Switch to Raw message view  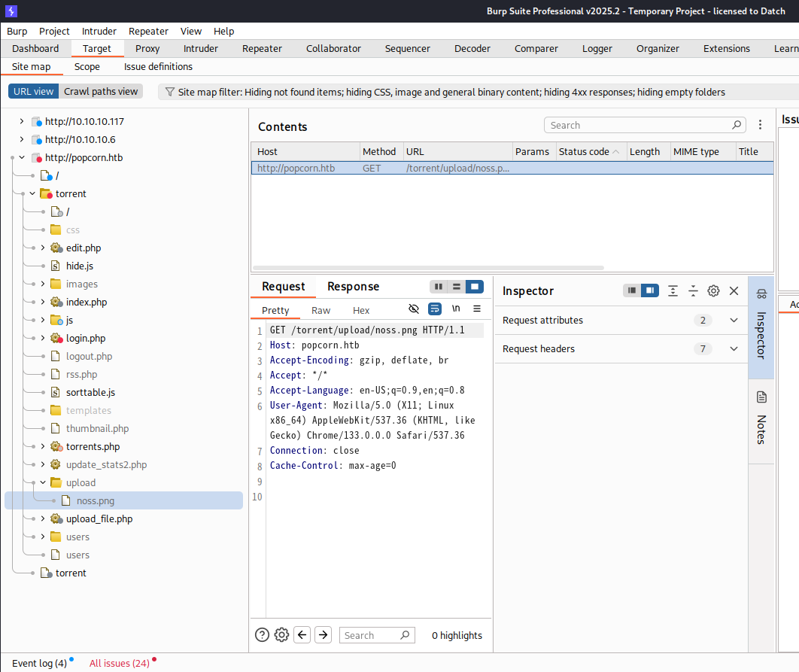coord(321,311)
